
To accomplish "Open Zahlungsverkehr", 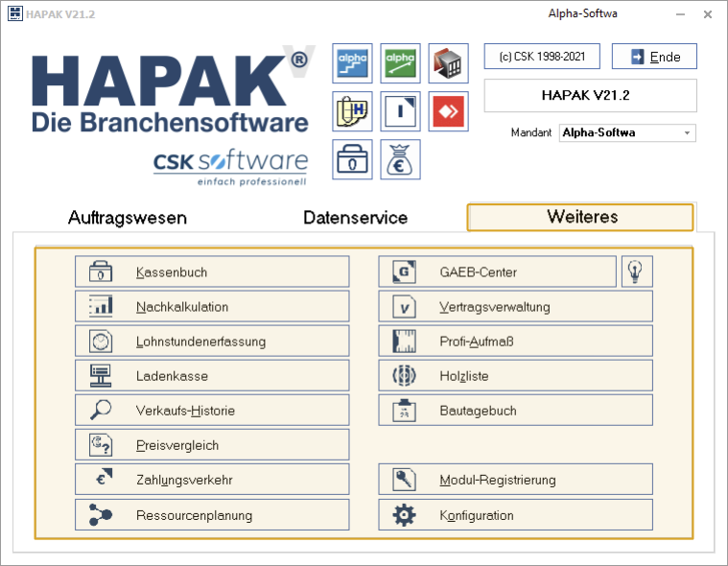I will pyautogui.click(x=212, y=480).
